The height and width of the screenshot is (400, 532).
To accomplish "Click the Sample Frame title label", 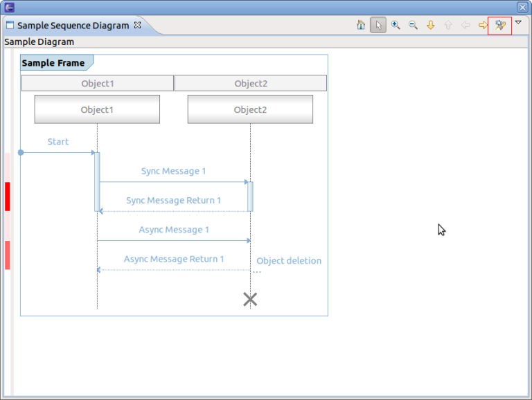I will click(x=53, y=63).
